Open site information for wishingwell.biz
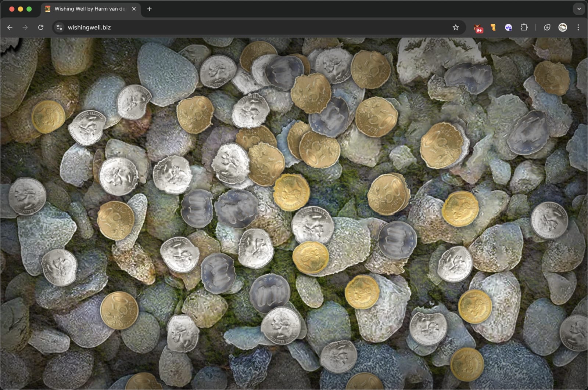This screenshot has width=588, height=390. pos(59,28)
